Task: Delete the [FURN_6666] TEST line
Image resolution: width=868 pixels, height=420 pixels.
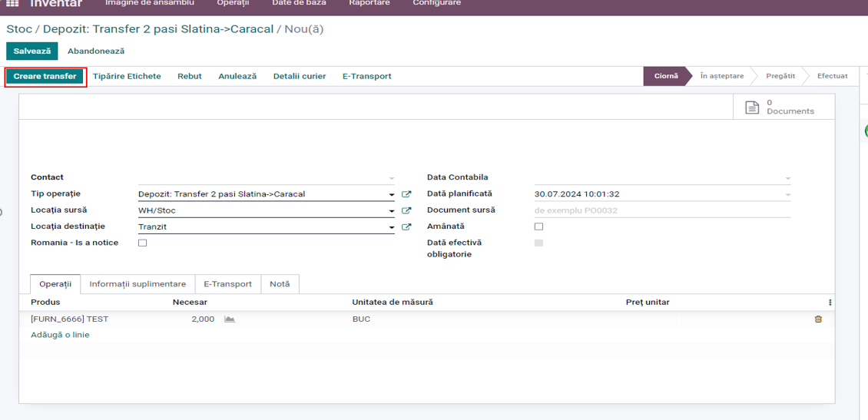Action: [x=818, y=319]
